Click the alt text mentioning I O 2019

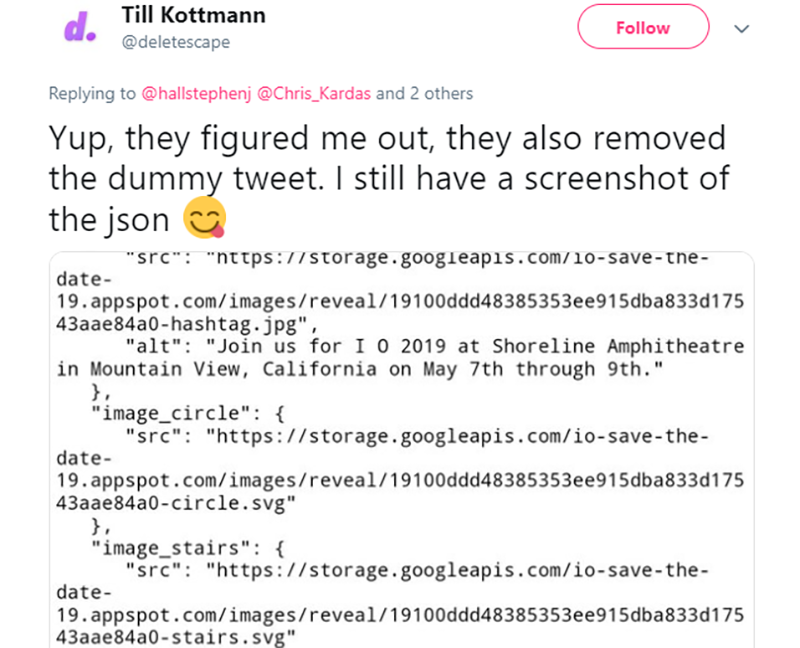pos(400,347)
